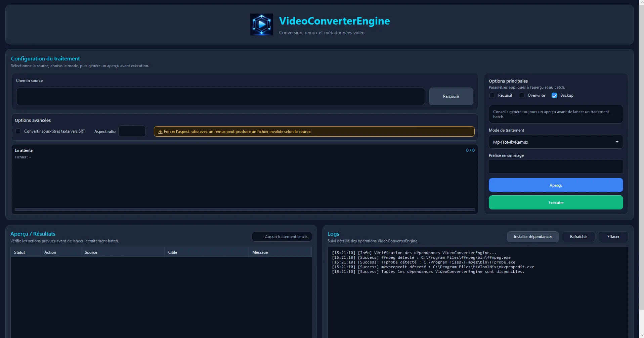
Task: Click the 'Fichier : -' text
Action: pos(23,157)
